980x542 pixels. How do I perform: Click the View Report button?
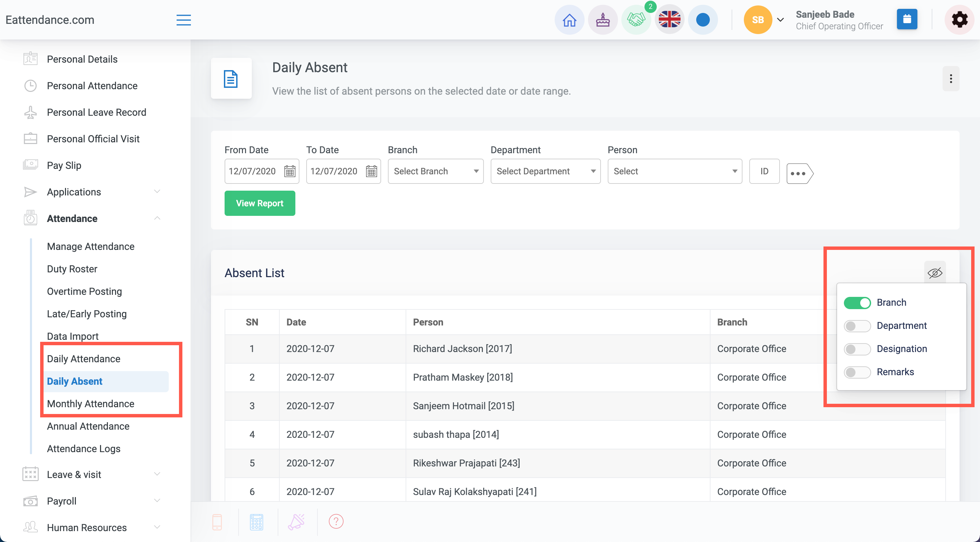(259, 203)
